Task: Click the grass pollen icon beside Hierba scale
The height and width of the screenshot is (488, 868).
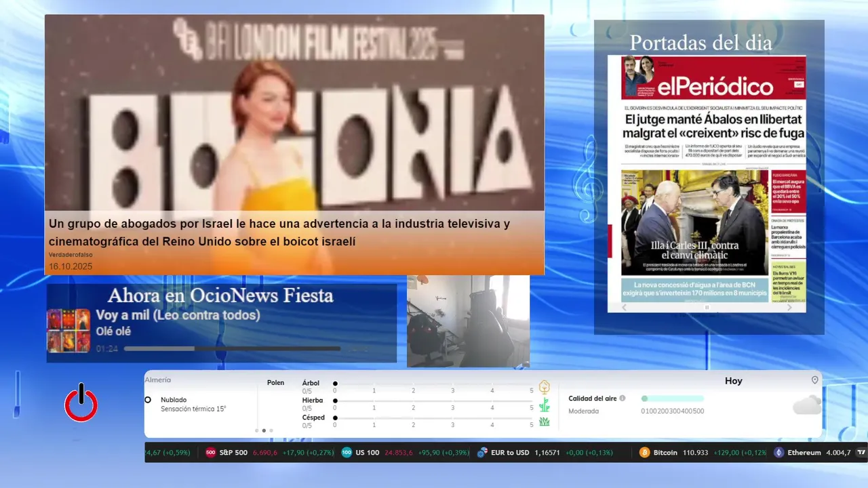Action: (x=544, y=405)
